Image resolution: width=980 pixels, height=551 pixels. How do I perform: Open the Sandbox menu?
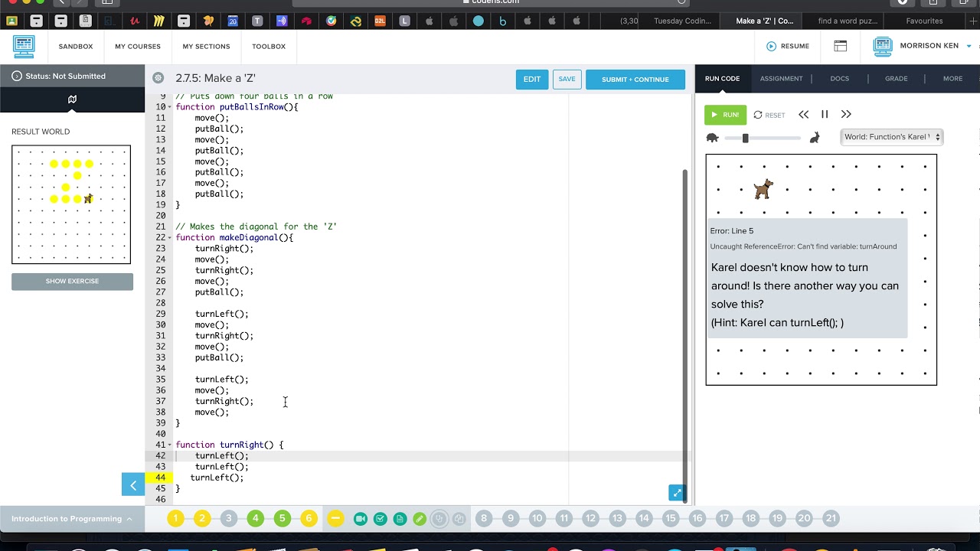click(x=76, y=46)
